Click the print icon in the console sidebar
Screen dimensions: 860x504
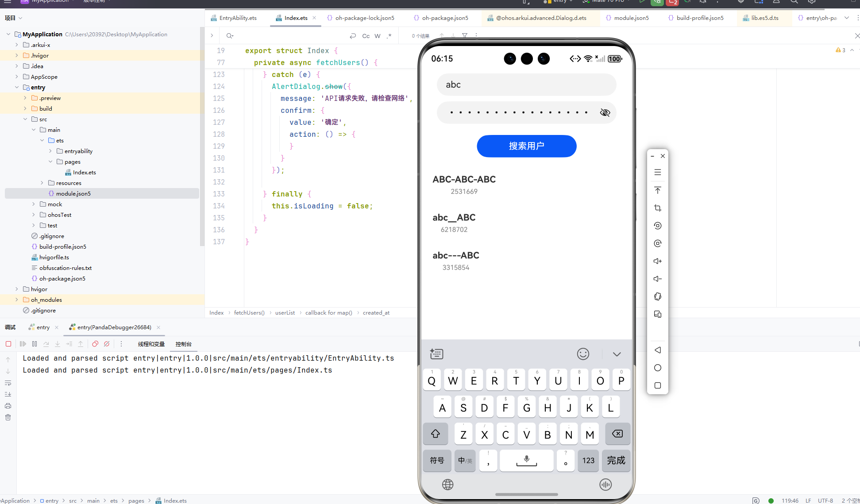(8, 406)
